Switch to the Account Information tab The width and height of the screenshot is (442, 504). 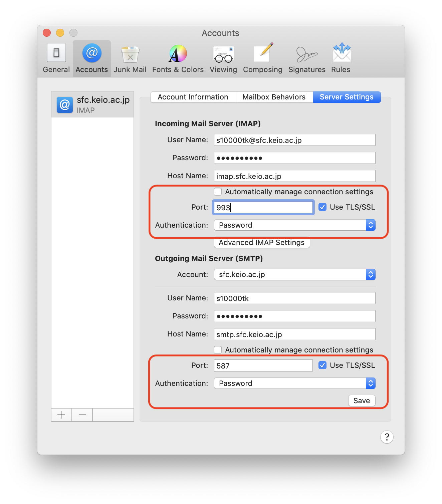coord(193,97)
